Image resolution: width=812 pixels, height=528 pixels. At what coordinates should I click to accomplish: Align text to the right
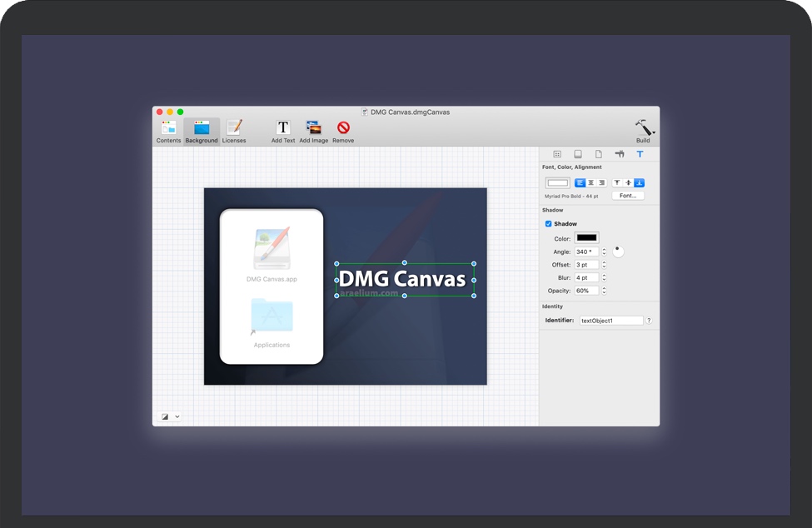[602, 183]
